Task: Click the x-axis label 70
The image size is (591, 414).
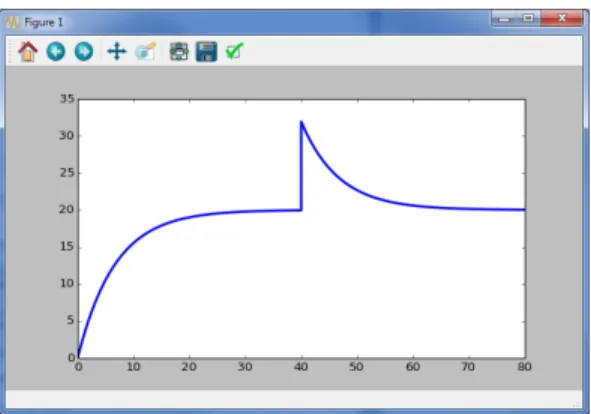Action: tap(468, 367)
